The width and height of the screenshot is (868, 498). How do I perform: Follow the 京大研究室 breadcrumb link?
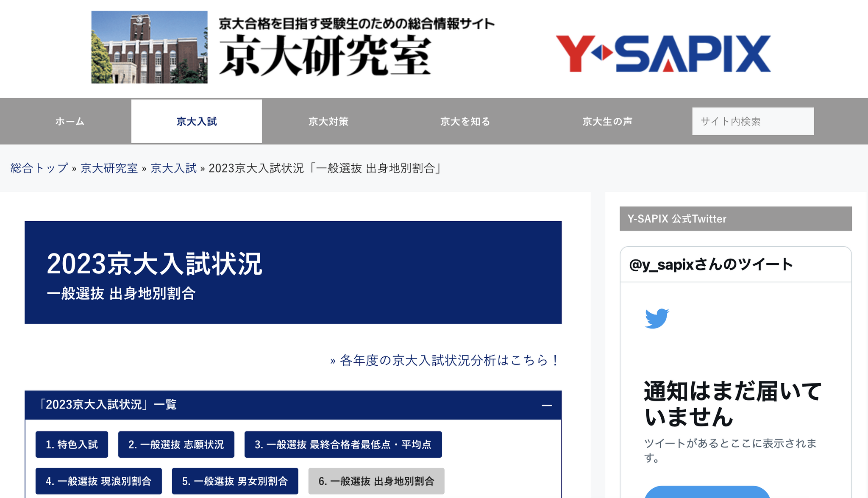click(109, 168)
